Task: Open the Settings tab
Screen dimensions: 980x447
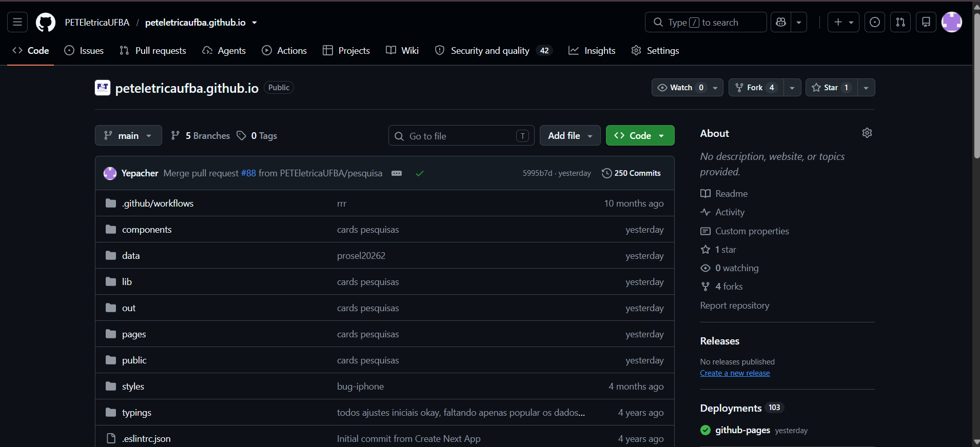Action: tap(655, 50)
